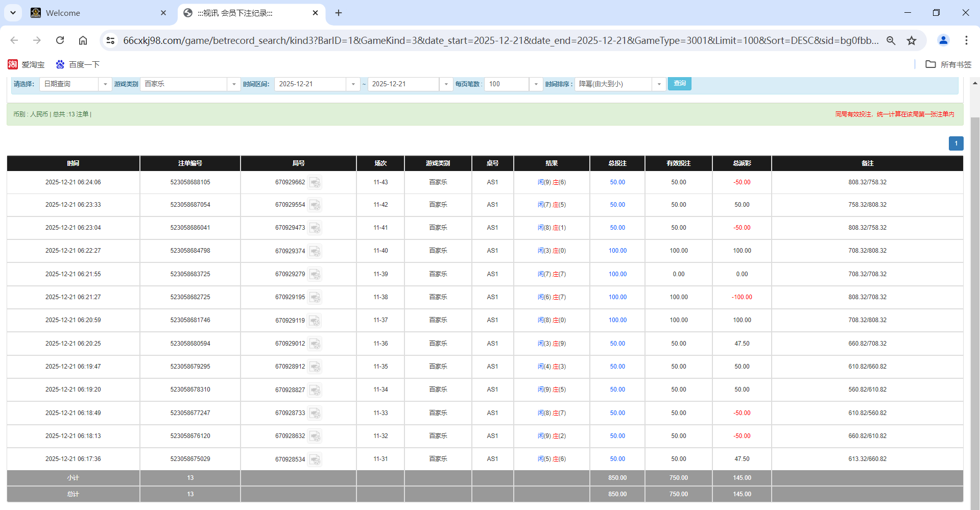Viewport: 980px width, 510px height.
Task: Bookmark this page with the star icon
Action: [912, 40]
